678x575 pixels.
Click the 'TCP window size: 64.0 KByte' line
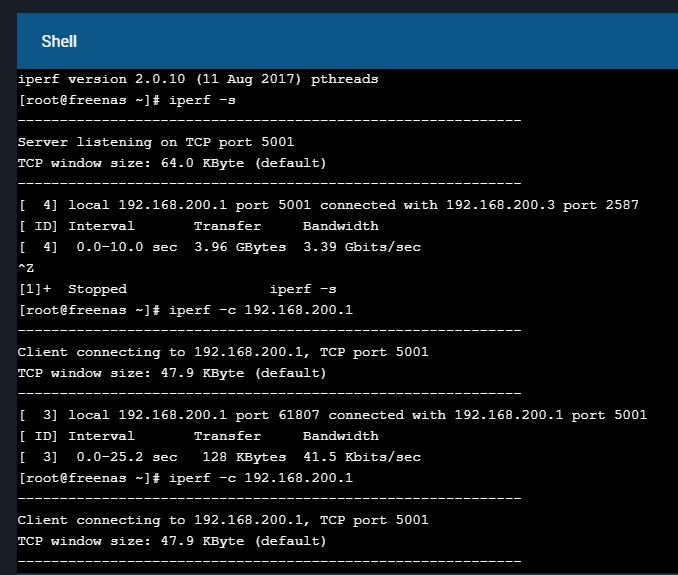[172, 163]
